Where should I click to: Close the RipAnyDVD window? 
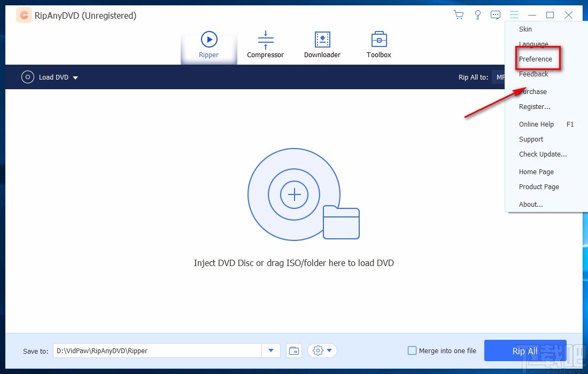pos(569,15)
